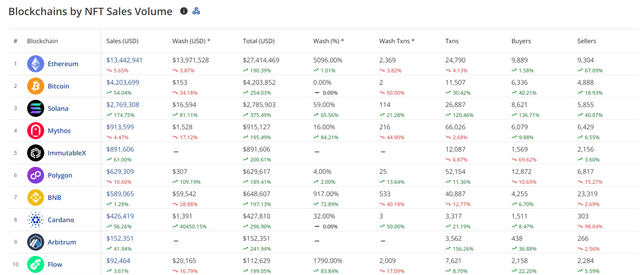This screenshot has height=275, width=644.
Task: Click the purple Polygon logo icon
Action: tap(36, 175)
